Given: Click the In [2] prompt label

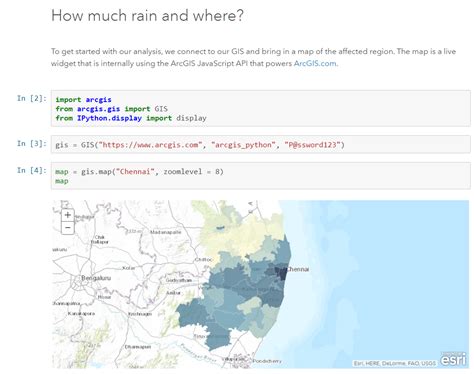Looking at the screenshot, I should (32, 98).
